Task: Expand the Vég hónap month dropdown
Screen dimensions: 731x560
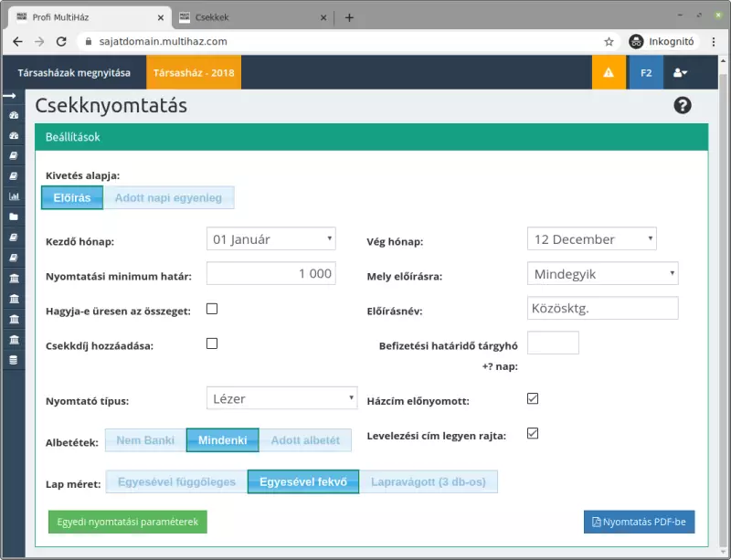Action: point(592,239)
